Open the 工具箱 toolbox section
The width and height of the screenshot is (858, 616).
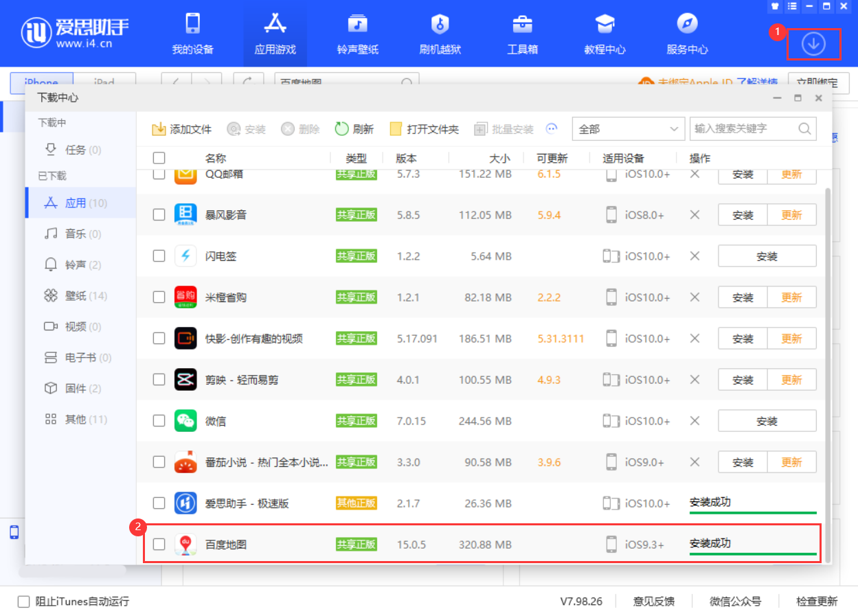click(x=522, y=34)
